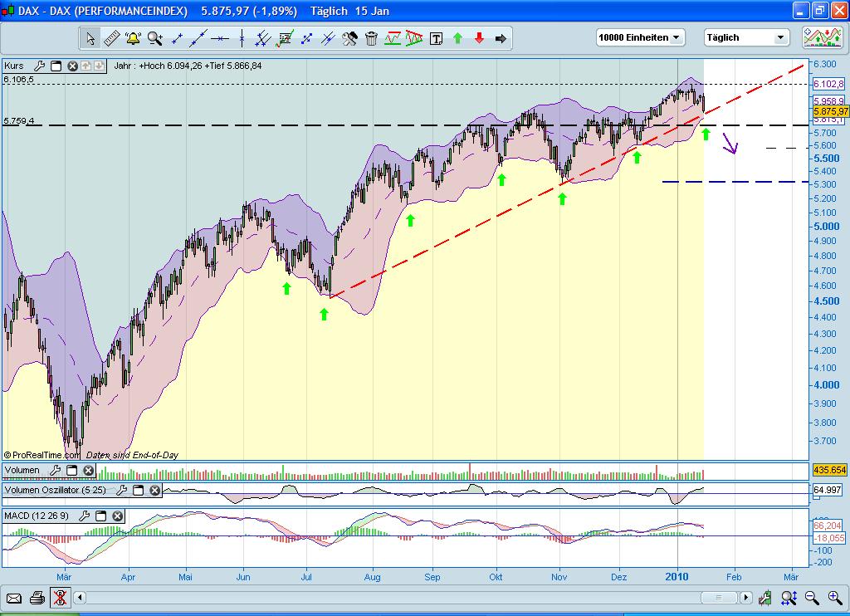
Task: Open MACD panel wrench settings
Action: 84,516
